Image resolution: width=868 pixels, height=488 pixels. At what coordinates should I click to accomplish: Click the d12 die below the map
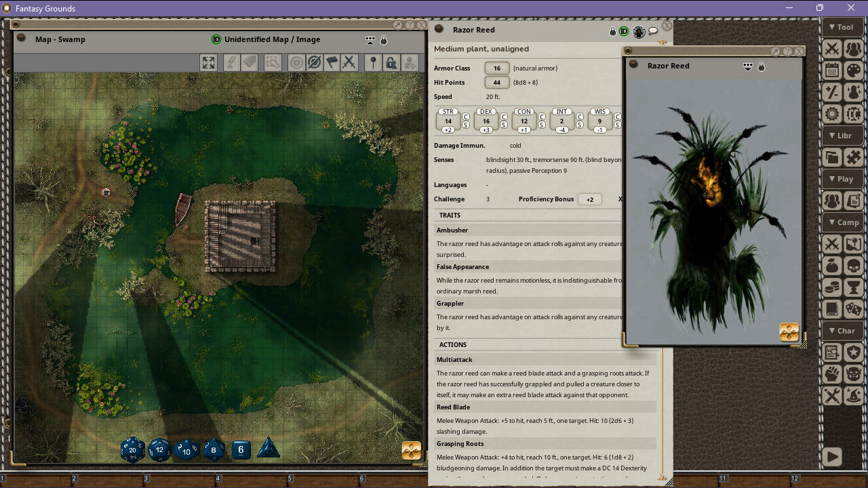click(159, 449)
